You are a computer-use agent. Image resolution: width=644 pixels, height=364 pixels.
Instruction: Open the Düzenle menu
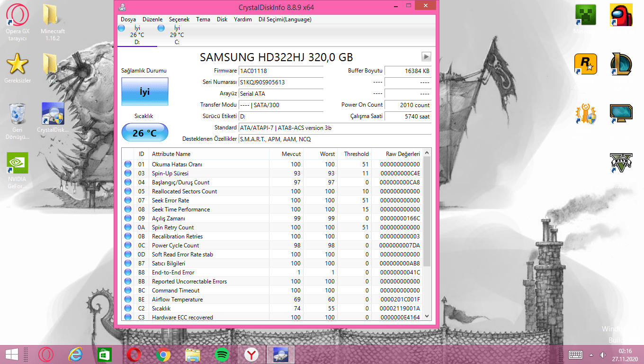pos(152,19)
